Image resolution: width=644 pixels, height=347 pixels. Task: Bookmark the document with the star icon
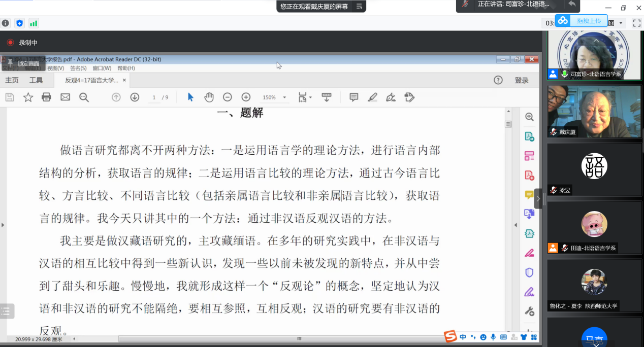tap(28, 97)
